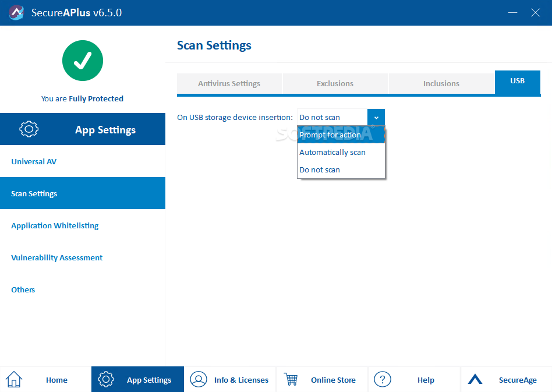Click the Help question mark icon
This screenshot has height=392, width=552.
click(383, 379)
